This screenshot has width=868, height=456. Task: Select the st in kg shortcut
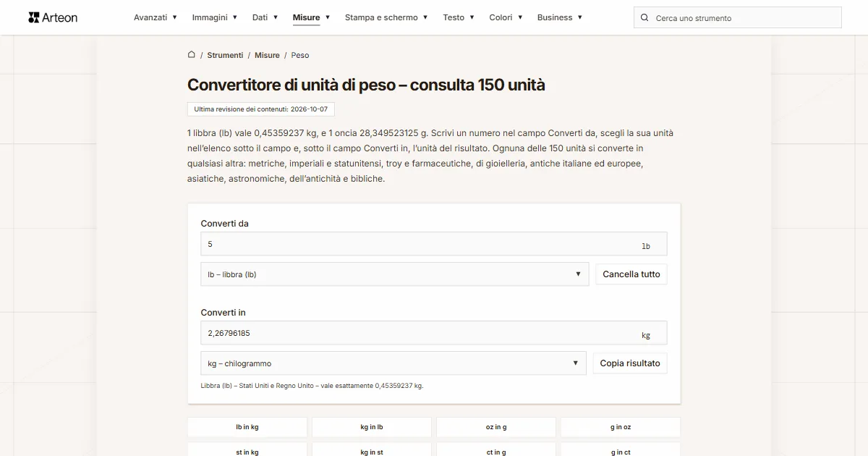(x=247, y=449)
